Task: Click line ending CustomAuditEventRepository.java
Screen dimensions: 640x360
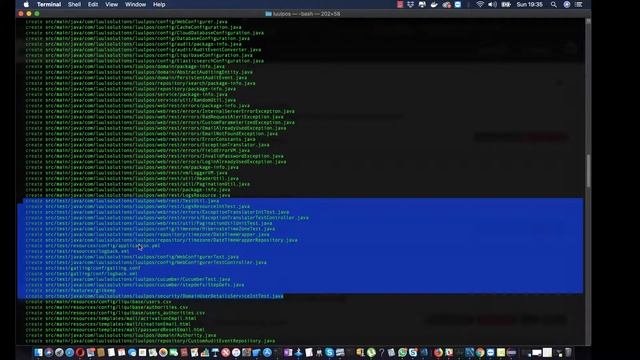Action: [x=150, y=341]
